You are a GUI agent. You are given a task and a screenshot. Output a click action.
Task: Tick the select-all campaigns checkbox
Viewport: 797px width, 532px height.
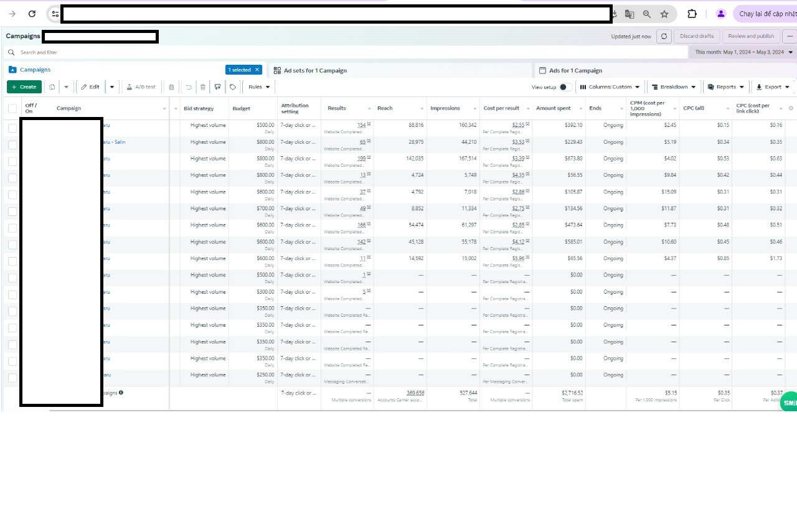[12, 108]
